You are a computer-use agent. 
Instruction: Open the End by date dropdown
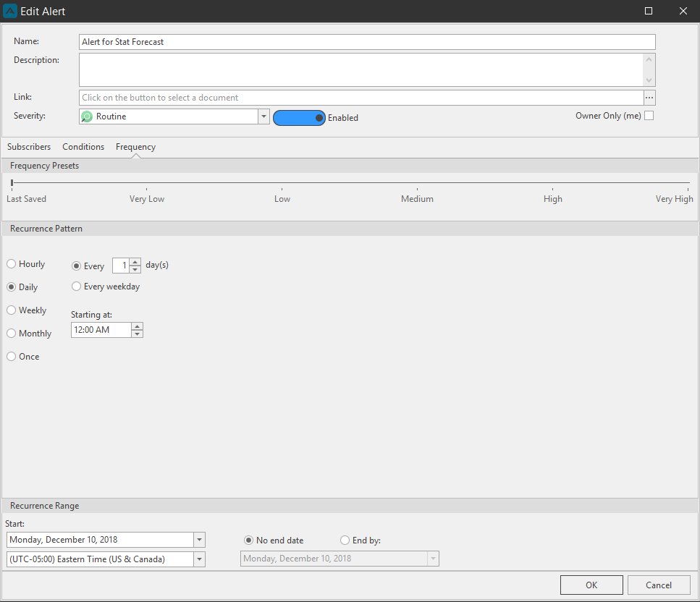point(433,559)
